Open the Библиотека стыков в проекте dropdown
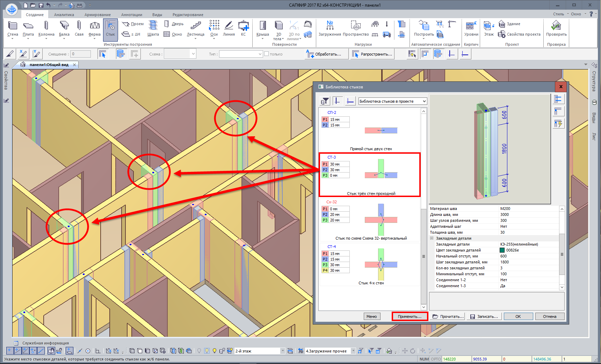This screenshot has height=364, width=601. point(393,101)
